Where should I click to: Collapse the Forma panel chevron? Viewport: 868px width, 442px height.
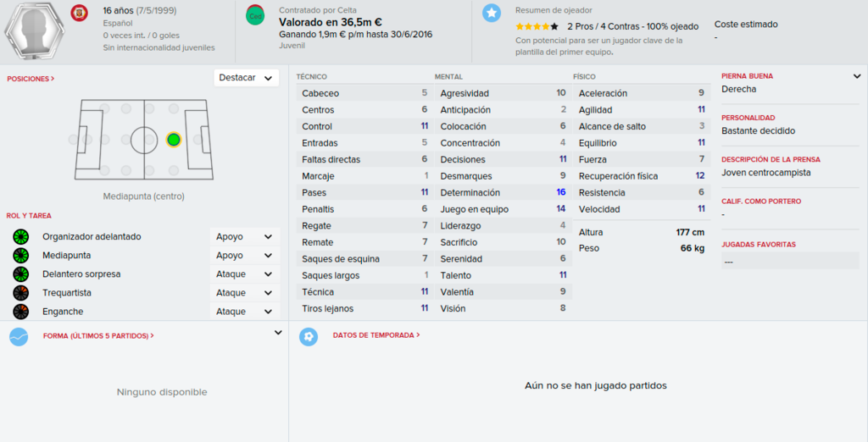coord(278,333)
